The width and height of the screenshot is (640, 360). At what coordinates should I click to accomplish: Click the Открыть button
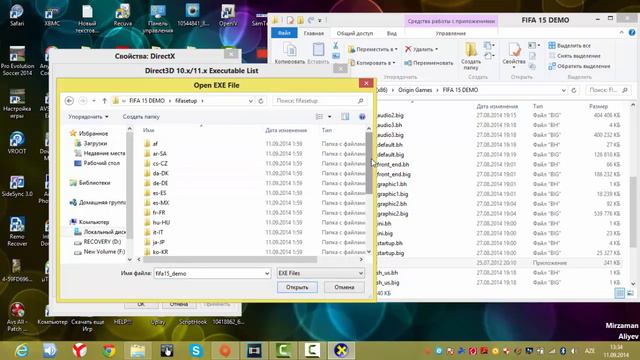tap(297, 287)
